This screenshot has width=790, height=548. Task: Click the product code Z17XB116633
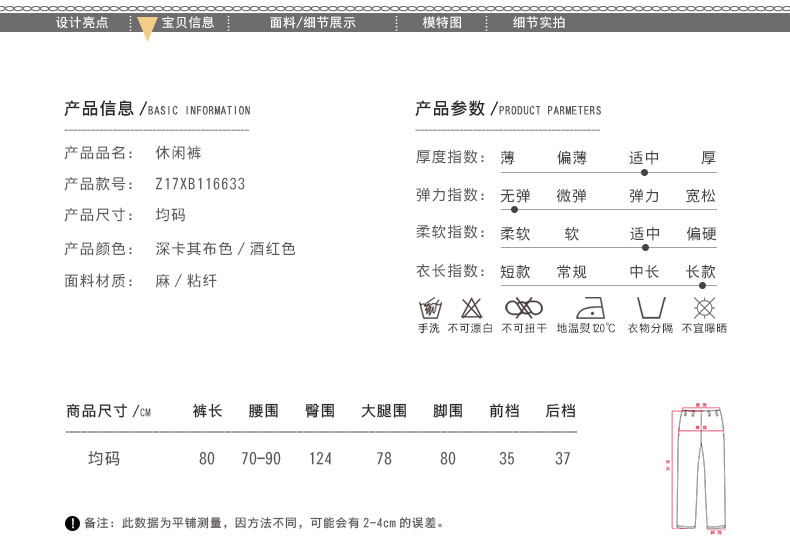[x=200, y=184]
